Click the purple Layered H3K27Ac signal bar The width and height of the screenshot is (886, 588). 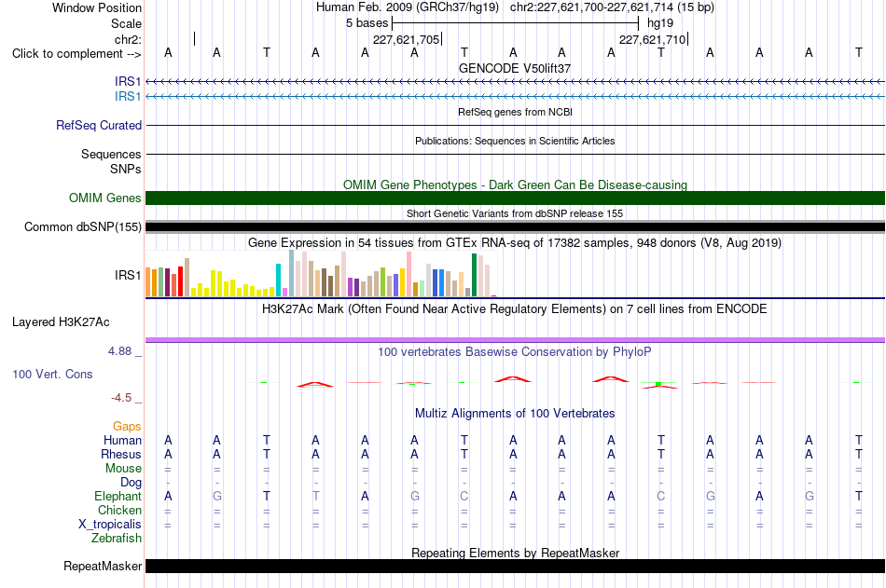click(515, 340)
